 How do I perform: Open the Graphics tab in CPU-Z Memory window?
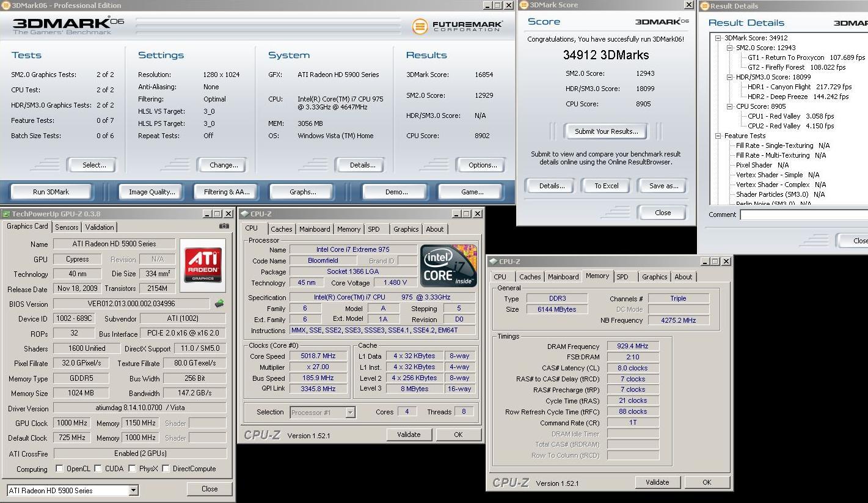coord(654,277)
